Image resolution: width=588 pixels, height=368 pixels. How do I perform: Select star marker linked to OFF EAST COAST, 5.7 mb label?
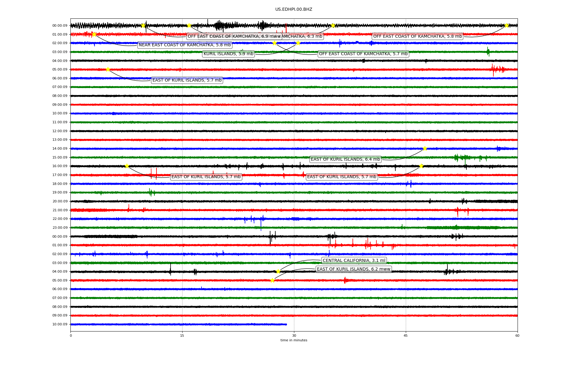point(274,43)
